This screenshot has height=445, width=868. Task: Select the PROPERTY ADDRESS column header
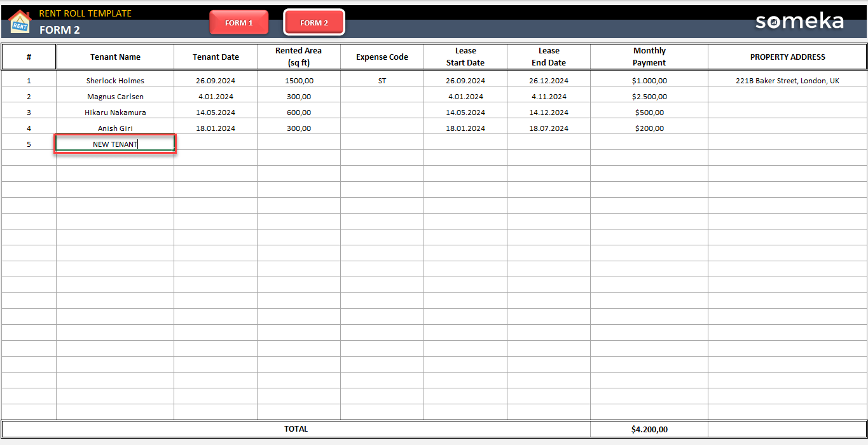788,56
